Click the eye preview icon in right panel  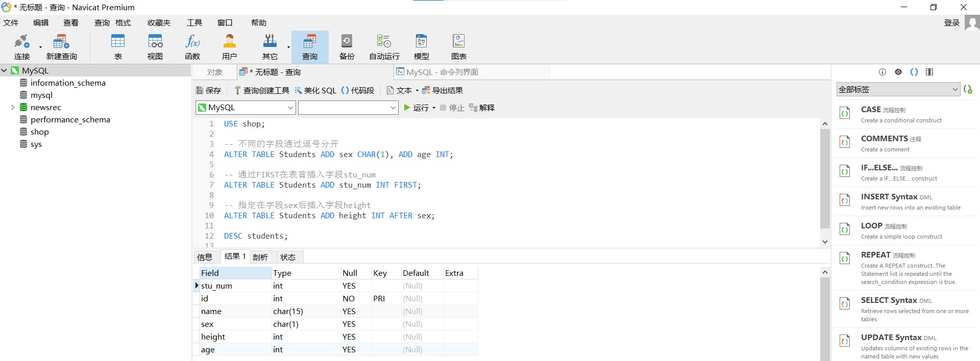pyautogui.click(x=898, y=72)
